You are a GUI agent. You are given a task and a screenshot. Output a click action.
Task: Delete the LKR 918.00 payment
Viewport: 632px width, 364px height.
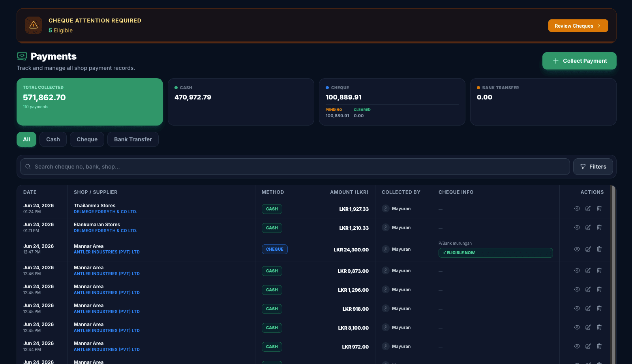[x=599, y=308]
